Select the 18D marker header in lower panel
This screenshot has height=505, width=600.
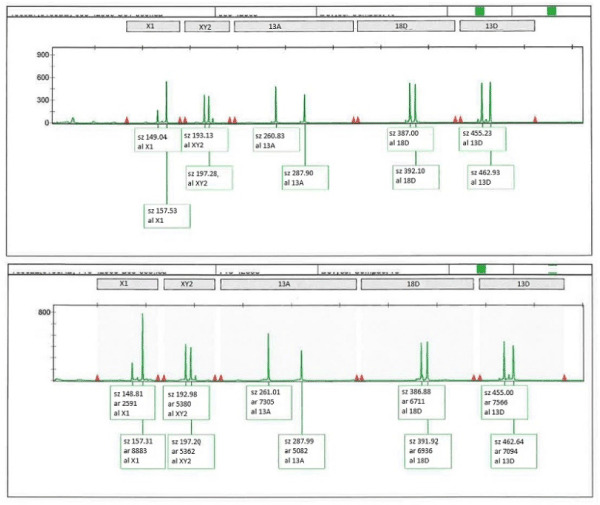pyautogui.click(x=414, y=285)
